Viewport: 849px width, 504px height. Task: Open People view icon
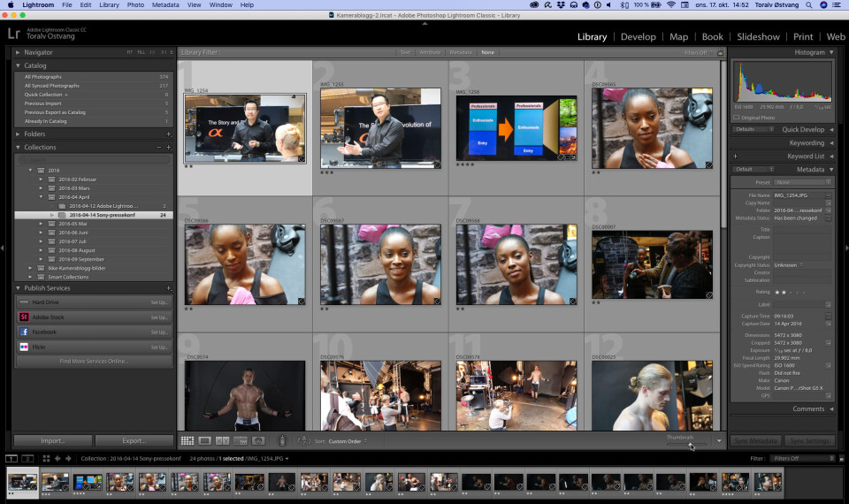[258, 440]
